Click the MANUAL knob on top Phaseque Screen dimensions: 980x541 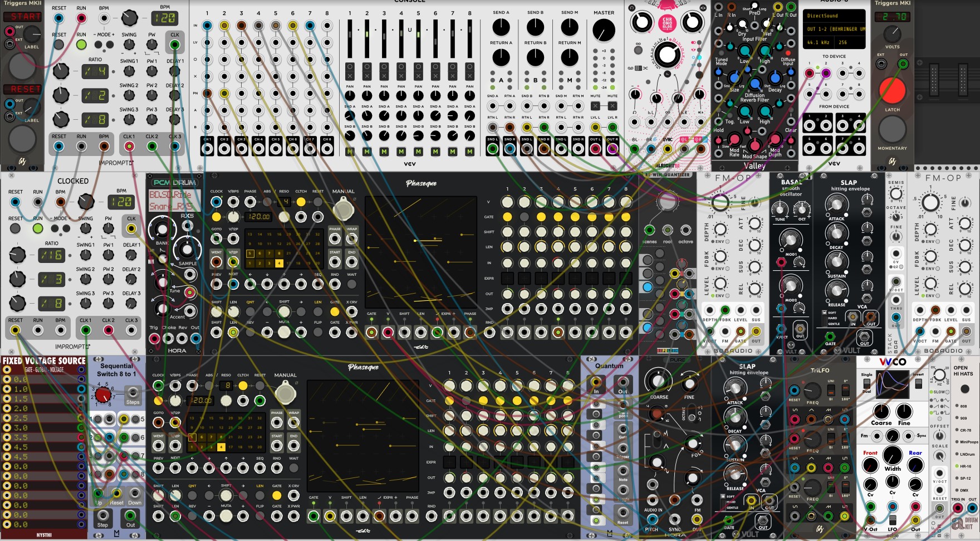coord(343,210)
